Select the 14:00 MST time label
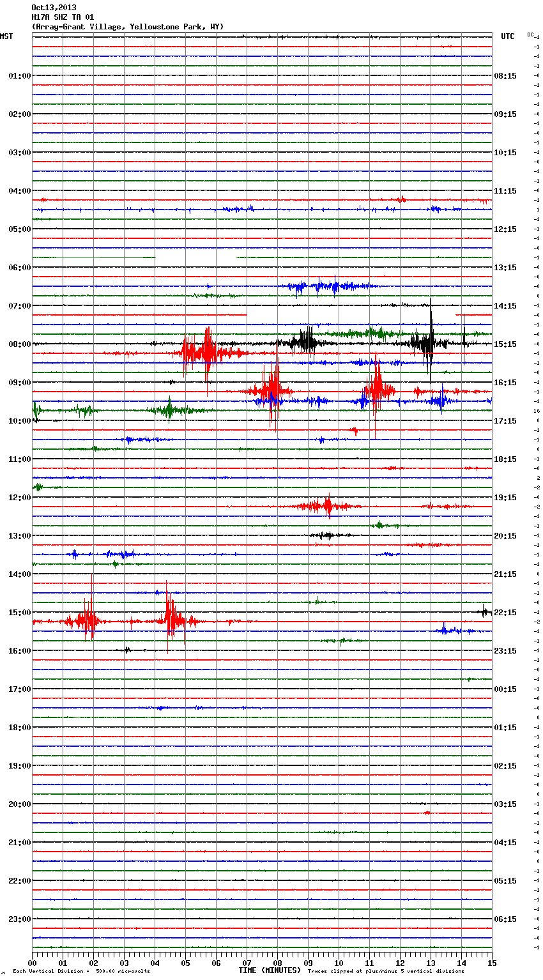 pyautogui.click(x=20, y=574)
